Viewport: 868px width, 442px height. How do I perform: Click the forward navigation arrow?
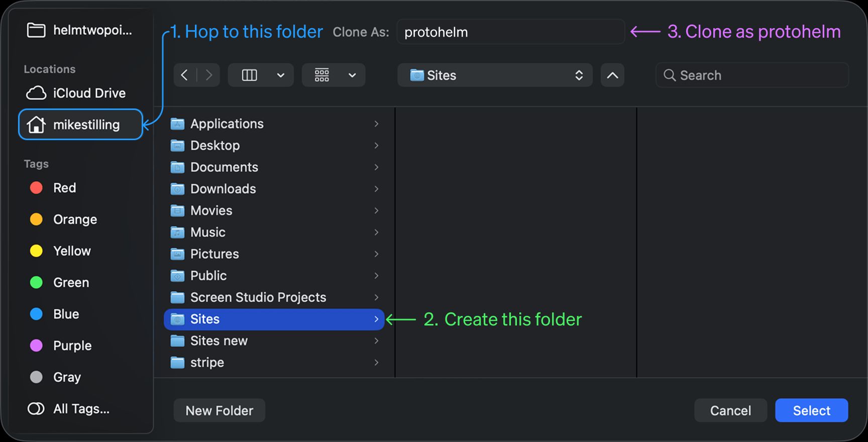209,75
